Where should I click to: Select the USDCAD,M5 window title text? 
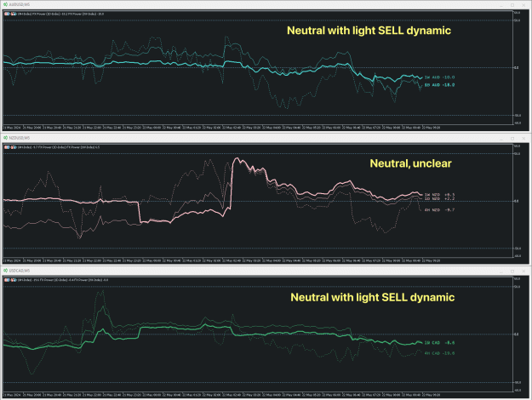coord(20,271)
